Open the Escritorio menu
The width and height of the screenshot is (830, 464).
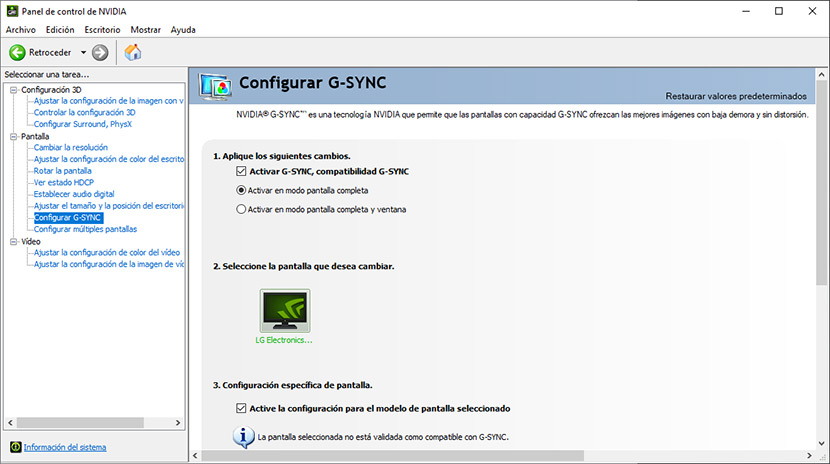click(102, 30)
